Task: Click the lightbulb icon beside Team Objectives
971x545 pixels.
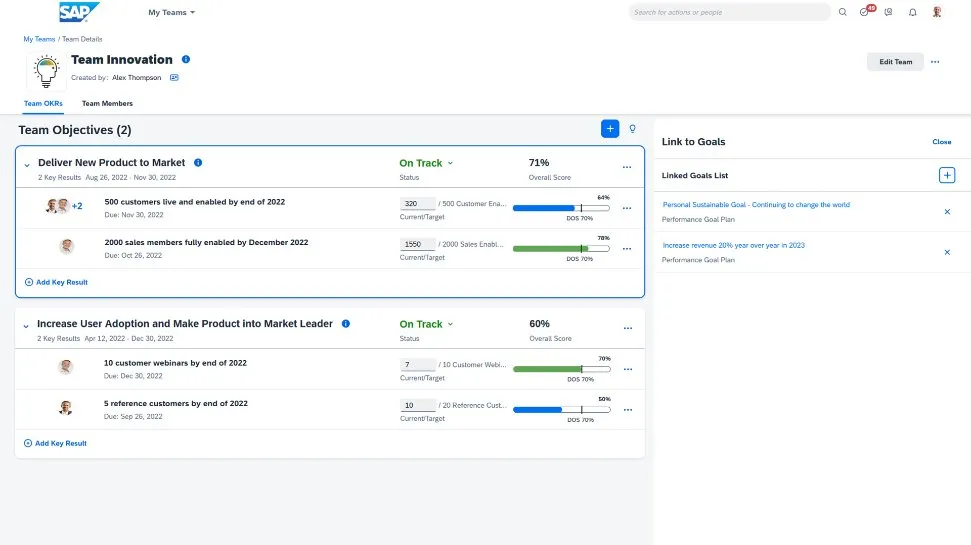Action: click(x=632, y=129)
